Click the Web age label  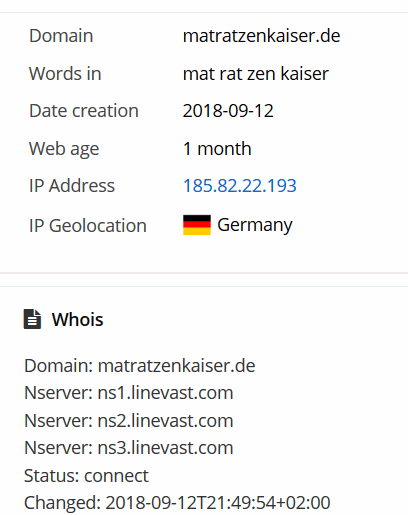(x=64, y=149)
